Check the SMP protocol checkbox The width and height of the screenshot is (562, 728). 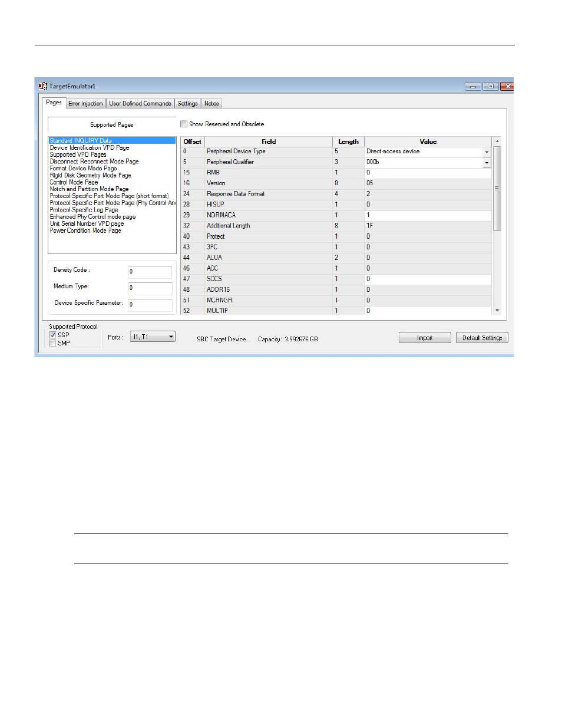[53, 343]
